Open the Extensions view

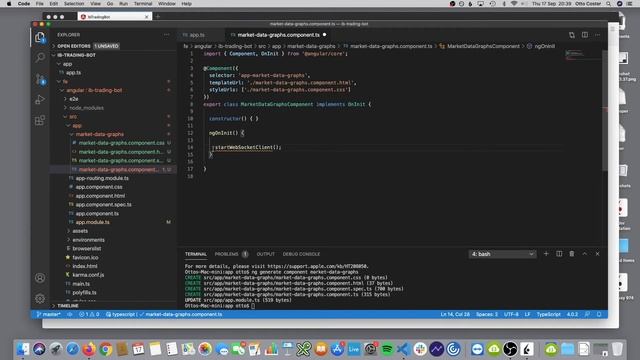pos(40,120)
